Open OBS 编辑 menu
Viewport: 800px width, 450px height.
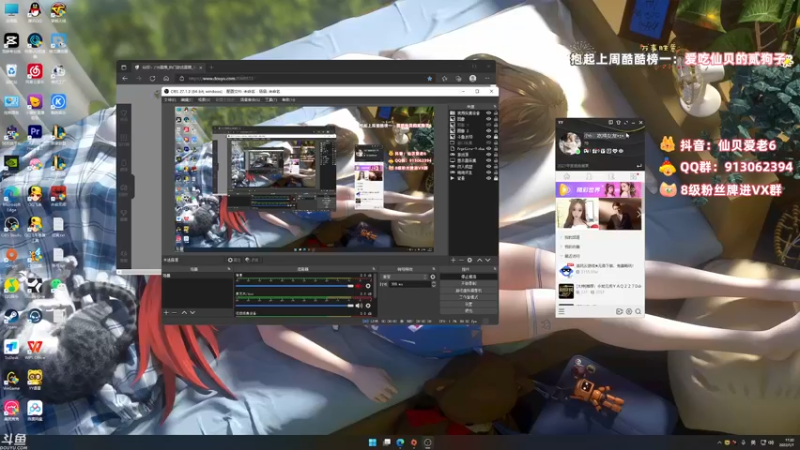(x=186, y=99)
